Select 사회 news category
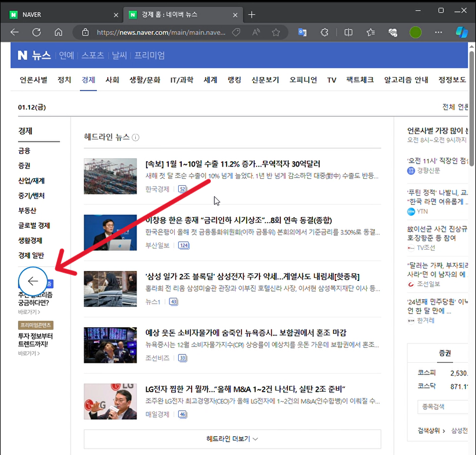476x455 pixels. point(112,80)
